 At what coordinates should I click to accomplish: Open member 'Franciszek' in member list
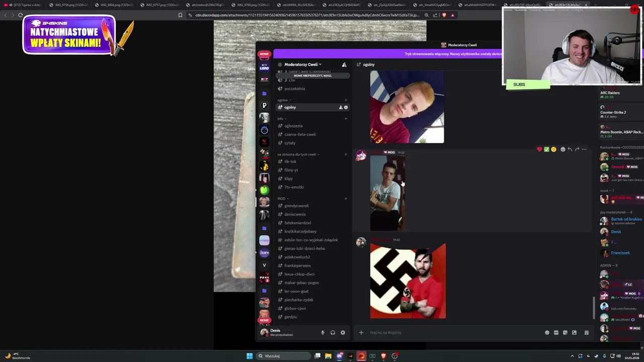tap(621, 253)
